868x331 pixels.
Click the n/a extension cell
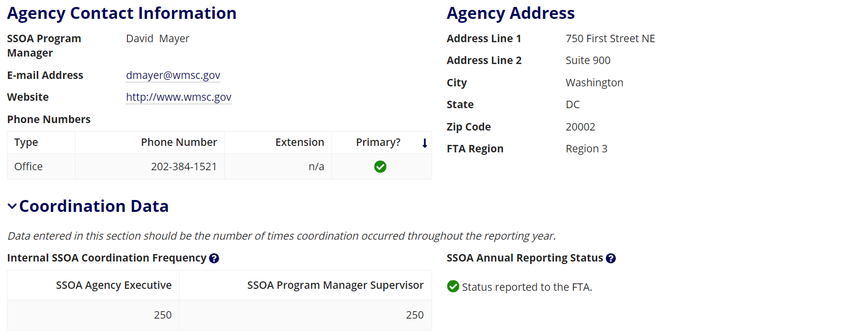316,167
